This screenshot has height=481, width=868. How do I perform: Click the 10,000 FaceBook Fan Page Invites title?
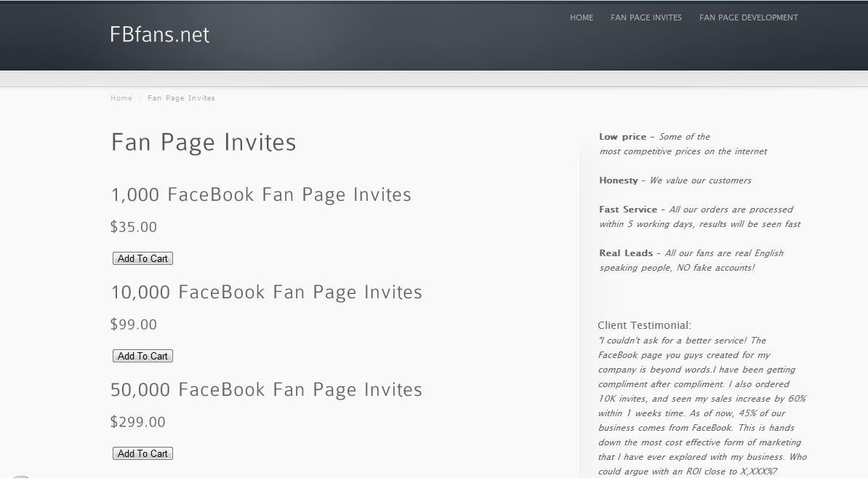pos(266,293)
